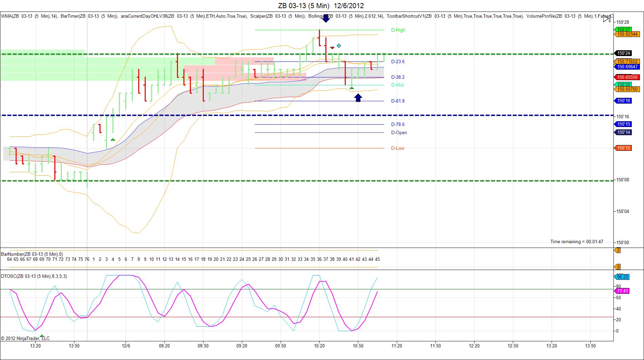Select the dark blue down arrow marker
Viewport: 644px width, 360px height.
[326, 18]
